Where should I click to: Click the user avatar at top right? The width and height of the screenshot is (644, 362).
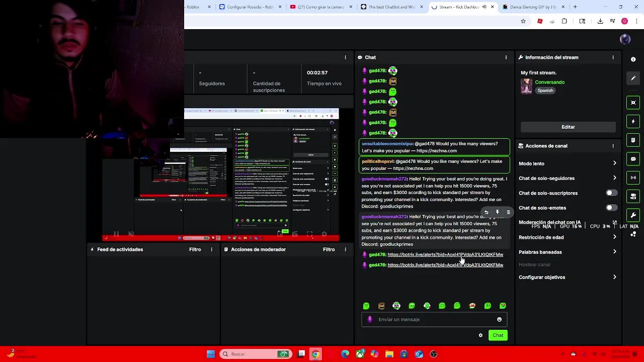pos(625,40)
